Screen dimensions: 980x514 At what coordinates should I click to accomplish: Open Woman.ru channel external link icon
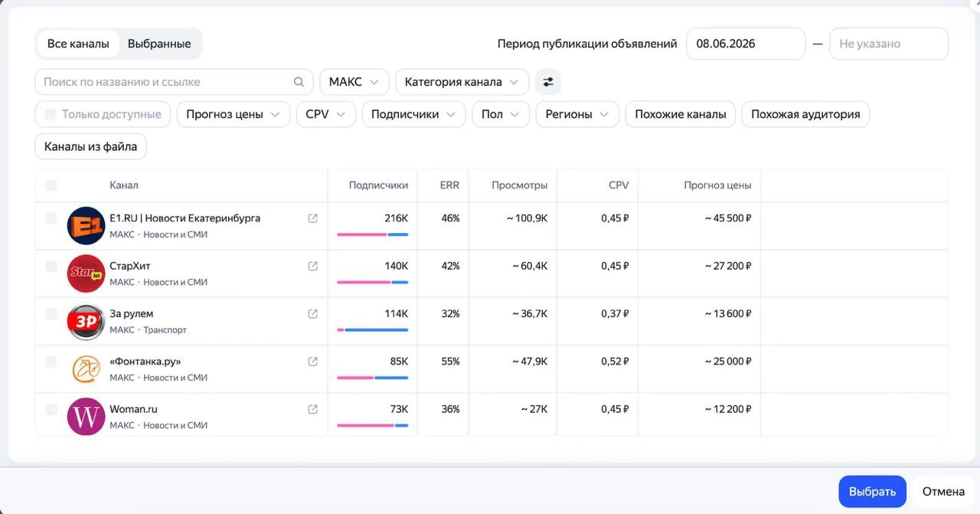tap(312, 409)
